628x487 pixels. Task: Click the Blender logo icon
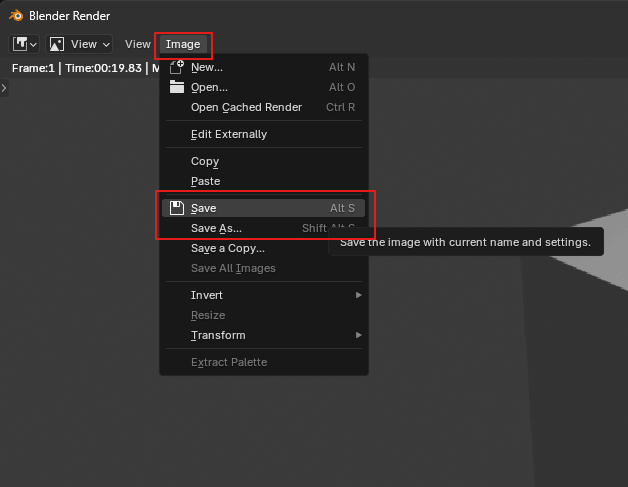click(16, 16)
